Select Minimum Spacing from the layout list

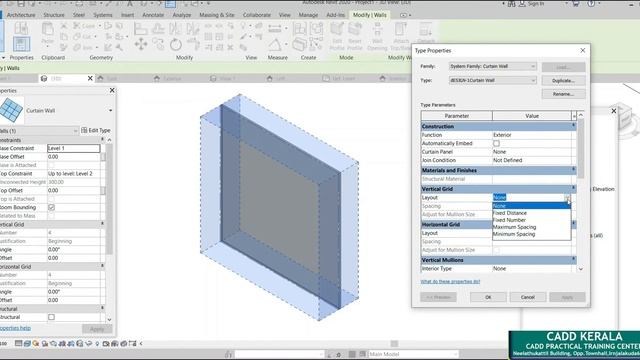point(514,234)
